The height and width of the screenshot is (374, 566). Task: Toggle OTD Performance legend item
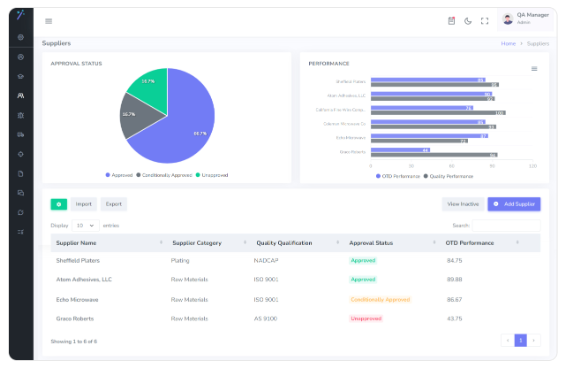tap(398, 176)
